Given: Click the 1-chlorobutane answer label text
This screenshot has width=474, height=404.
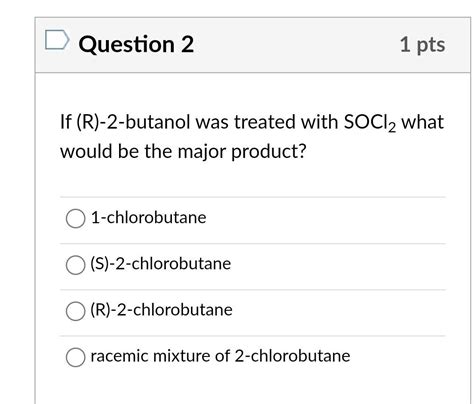Looking at the screenshot, I should tap(149, 217).
